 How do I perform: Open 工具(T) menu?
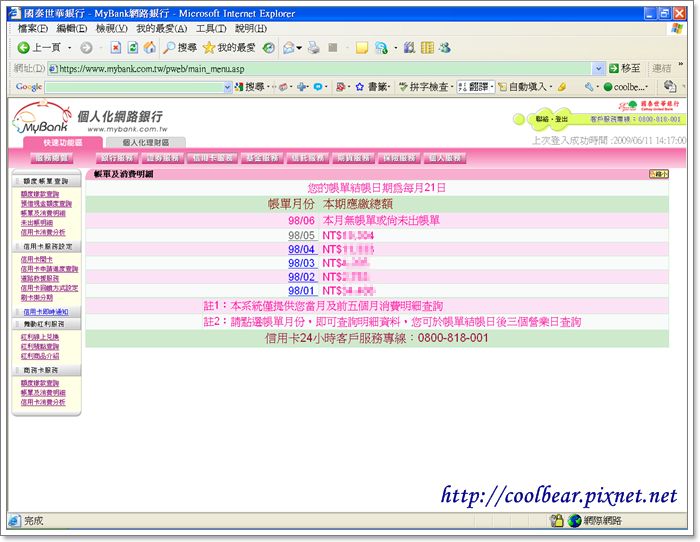point(211,29)
